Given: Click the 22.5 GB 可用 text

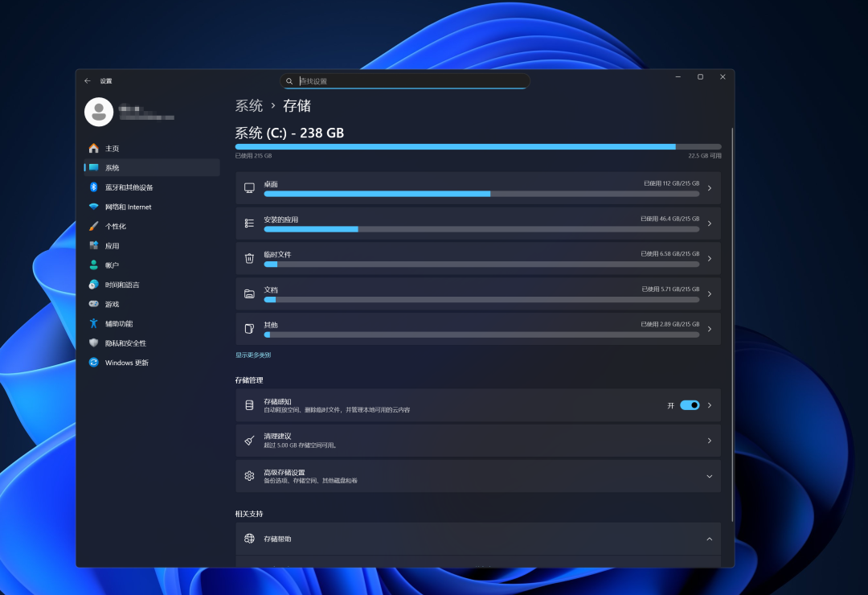Looking at the screenshot, I should point(705,156).
